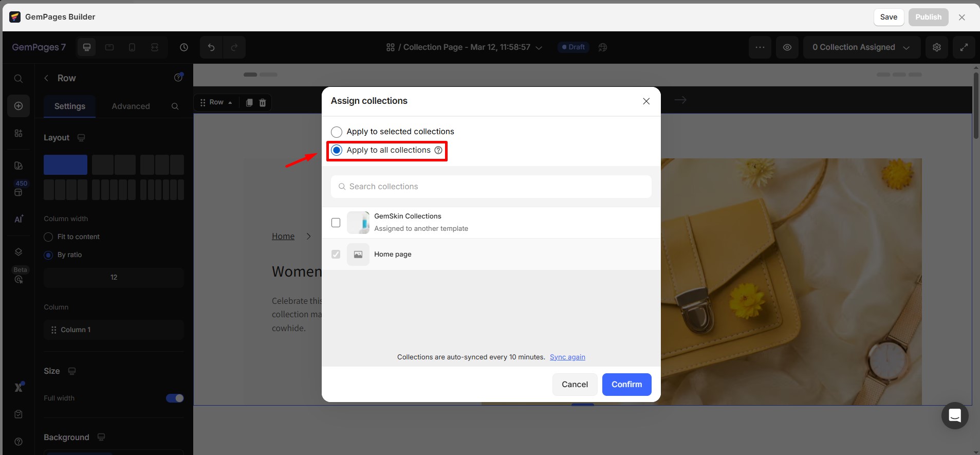This screenshot has width=980, height=455.
Task: Click the undo arrow icon
Action: point(211,47)
